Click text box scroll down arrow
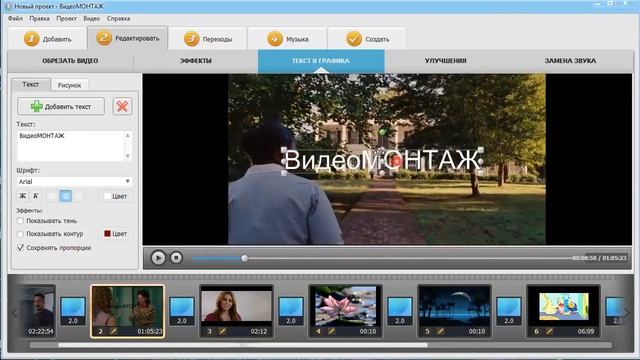Viewport: 640px width, 360px height. pyautogui.click(x=128, y=156)
